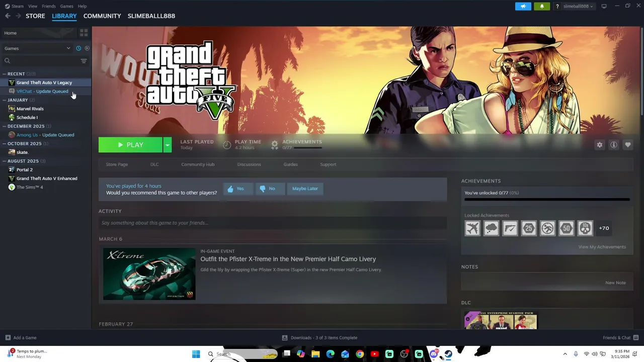Image resolution: width=644 pixels, height=362 pixels.
Task: Open the collections grid view icon
Action: (84, 33)
